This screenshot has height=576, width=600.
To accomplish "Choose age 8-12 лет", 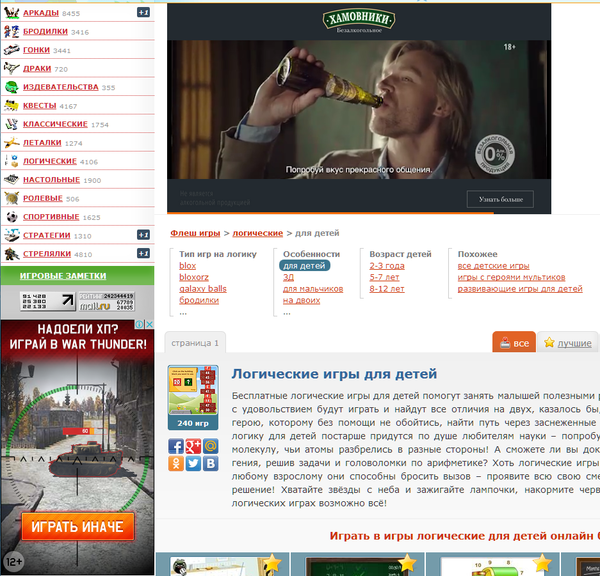I will (x=387, y=289).
